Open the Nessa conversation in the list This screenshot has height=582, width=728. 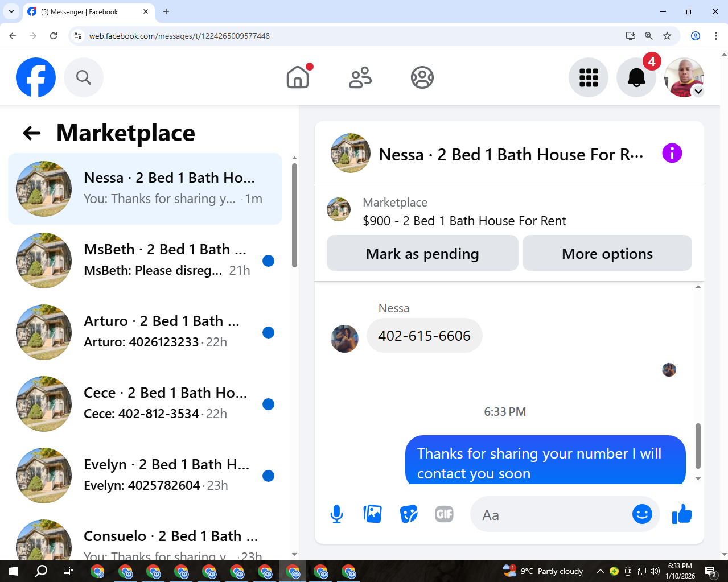145,189
